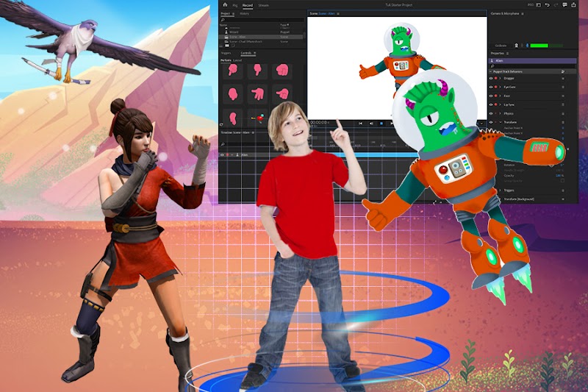
Task: Trigger the open spread-fingers hand pose
Action: [257, 93]
